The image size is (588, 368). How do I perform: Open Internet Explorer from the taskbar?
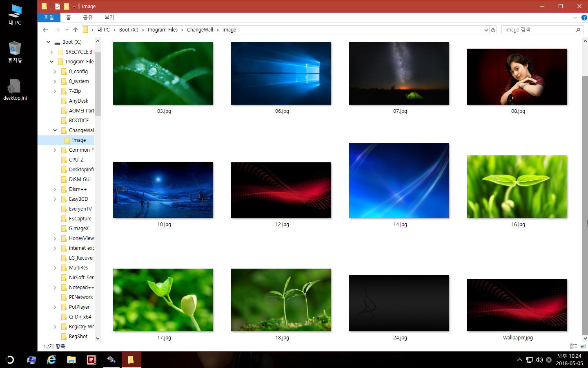tap(51, 360)
